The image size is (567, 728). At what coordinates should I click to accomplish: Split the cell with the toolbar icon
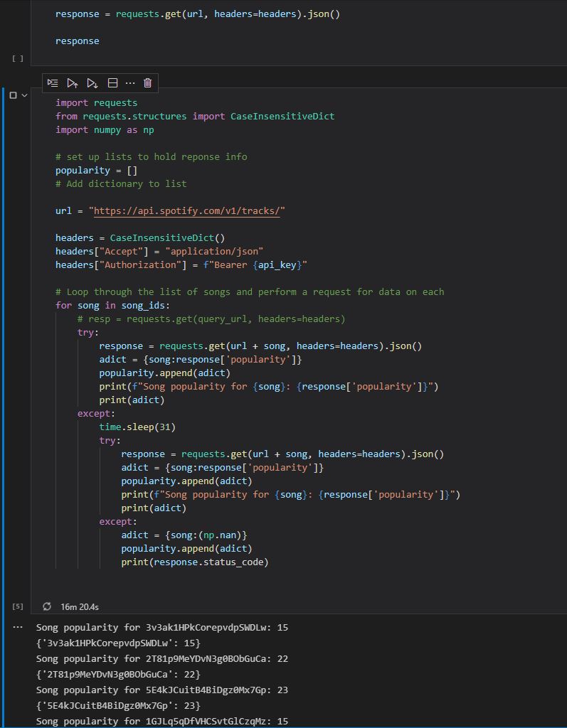112,83
